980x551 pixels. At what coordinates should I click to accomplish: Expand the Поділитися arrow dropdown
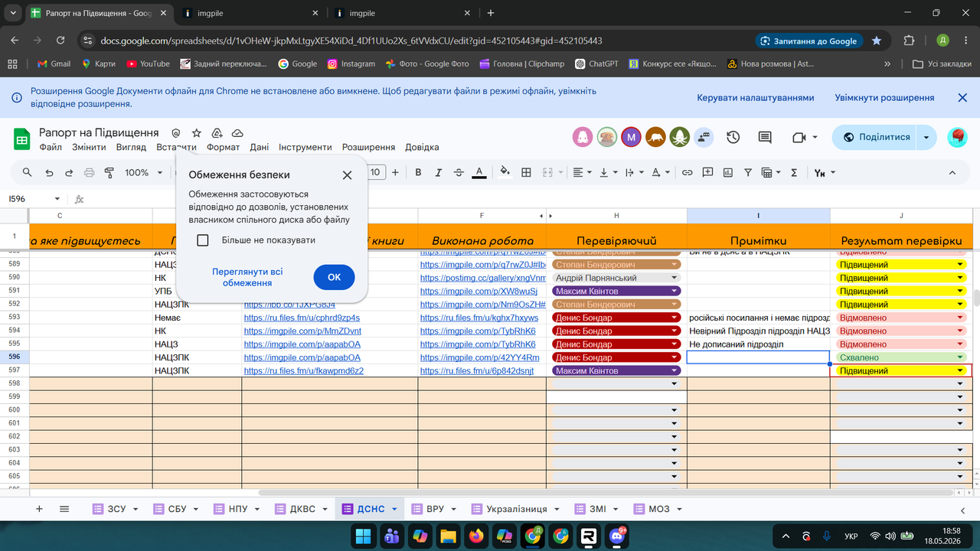(x=926, y=138)
